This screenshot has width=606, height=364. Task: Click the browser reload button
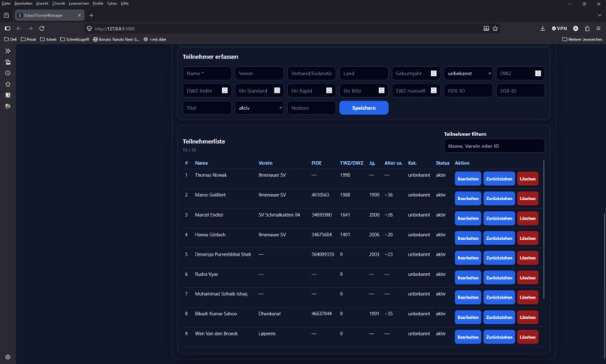pos(41,29)
